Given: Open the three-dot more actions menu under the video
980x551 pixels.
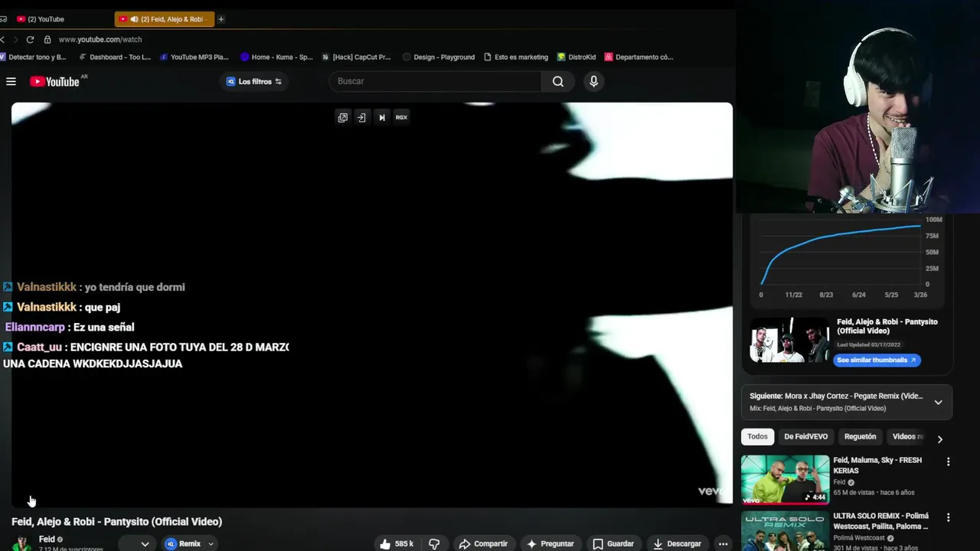Looking at the screenshot, I should pyautogui.click(x=723, y=543).
